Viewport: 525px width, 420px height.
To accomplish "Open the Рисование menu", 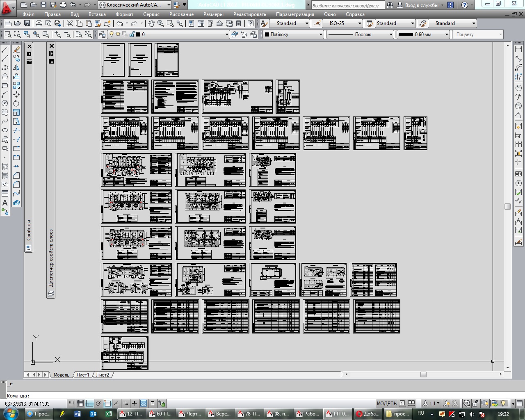I will (181, 14).
